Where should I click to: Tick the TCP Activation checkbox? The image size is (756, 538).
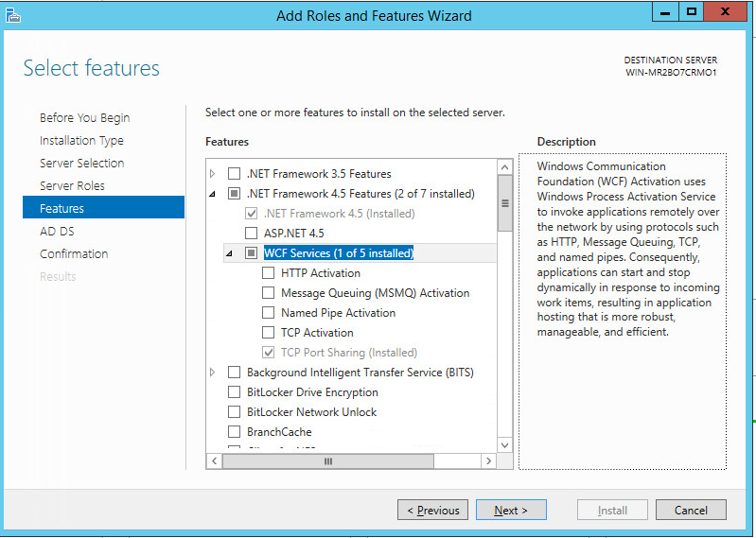(269, 332)
